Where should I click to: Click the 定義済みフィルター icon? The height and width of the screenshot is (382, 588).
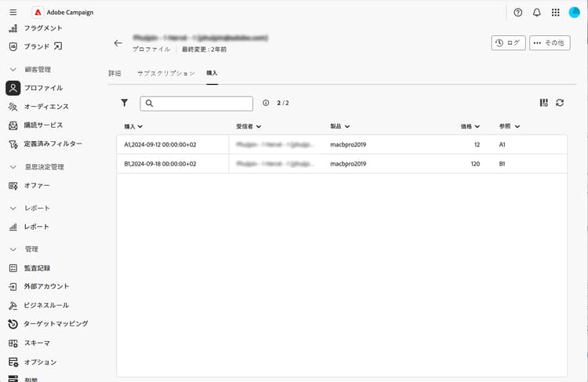point(13,144)
